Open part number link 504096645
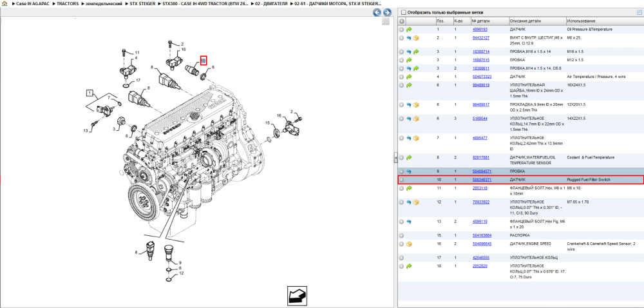This screenshot has height=308, width=644. point(482,244)
